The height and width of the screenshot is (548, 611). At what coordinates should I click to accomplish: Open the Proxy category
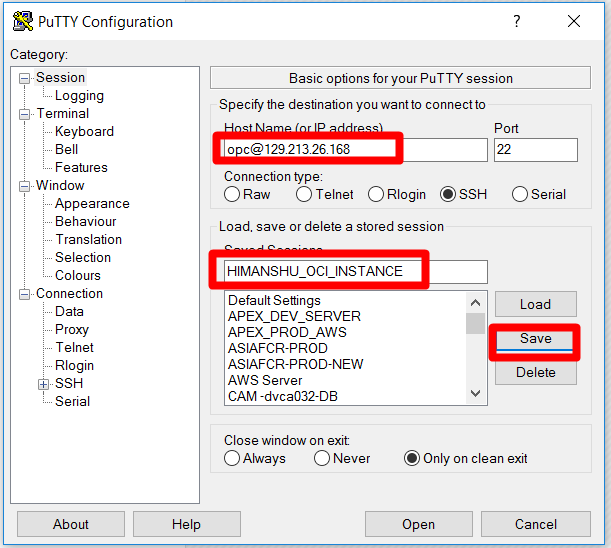pos(72,329)
